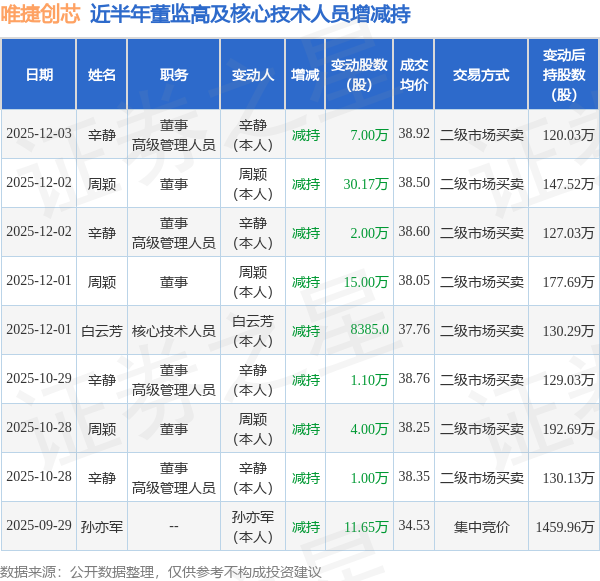
Task: Click the 变动后持股数(股) column header
Action: (x=564, y=75)
